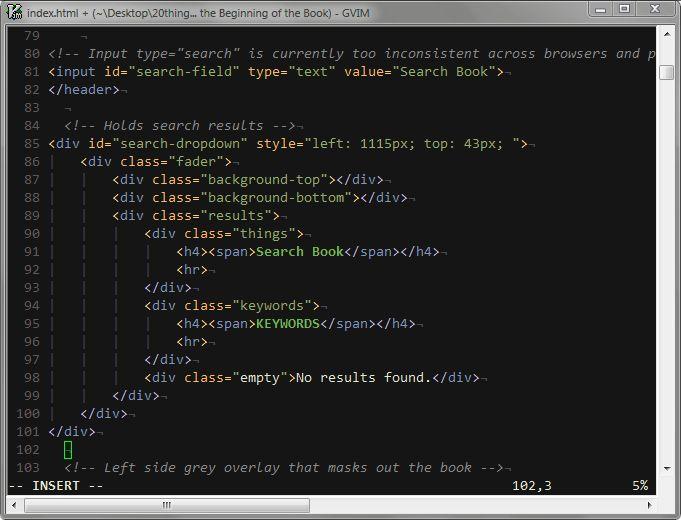This screenshot has height=520, width=681.
Task: Maximize the GVIM window
Action: point(624,9)
